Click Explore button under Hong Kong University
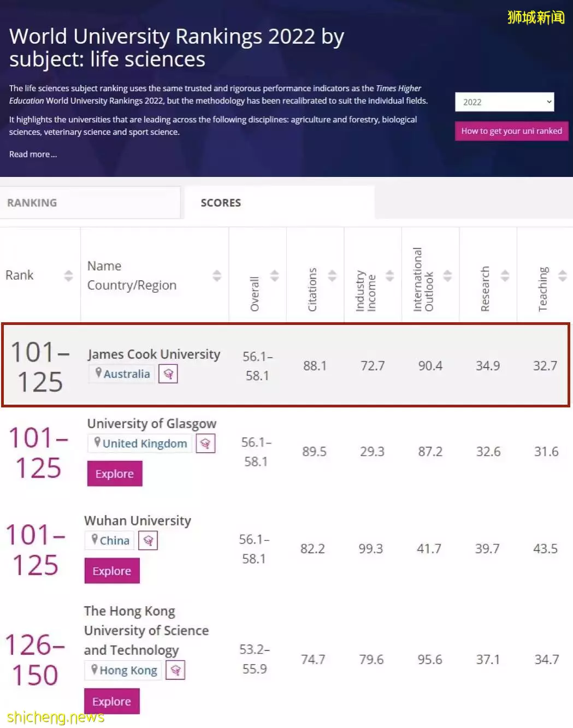Image resolution: width=573 pixels, height=728 pixels. [112, 701]
